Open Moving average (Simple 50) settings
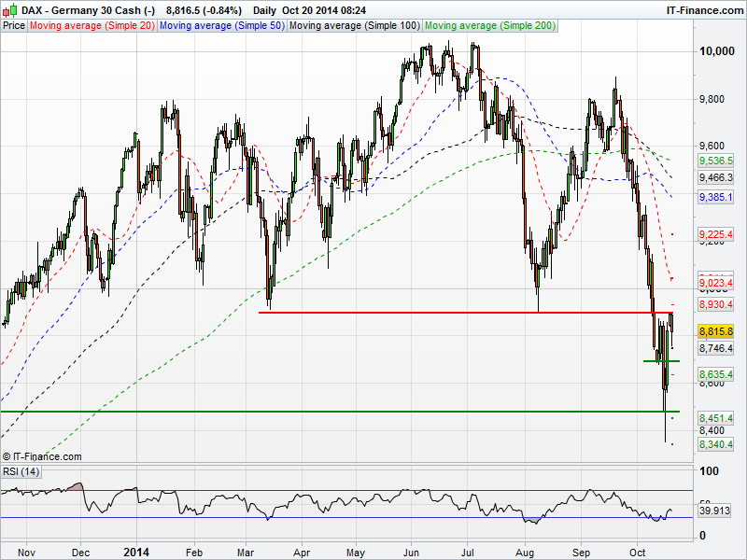The width and height of the screenshot is (747, 560). coord(221,26)
